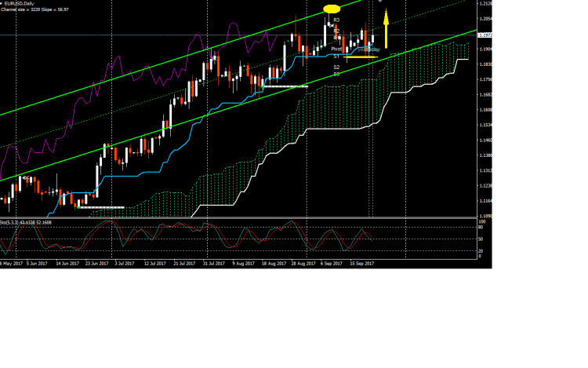Click the 1.1460 price axis value

(485, 140)
